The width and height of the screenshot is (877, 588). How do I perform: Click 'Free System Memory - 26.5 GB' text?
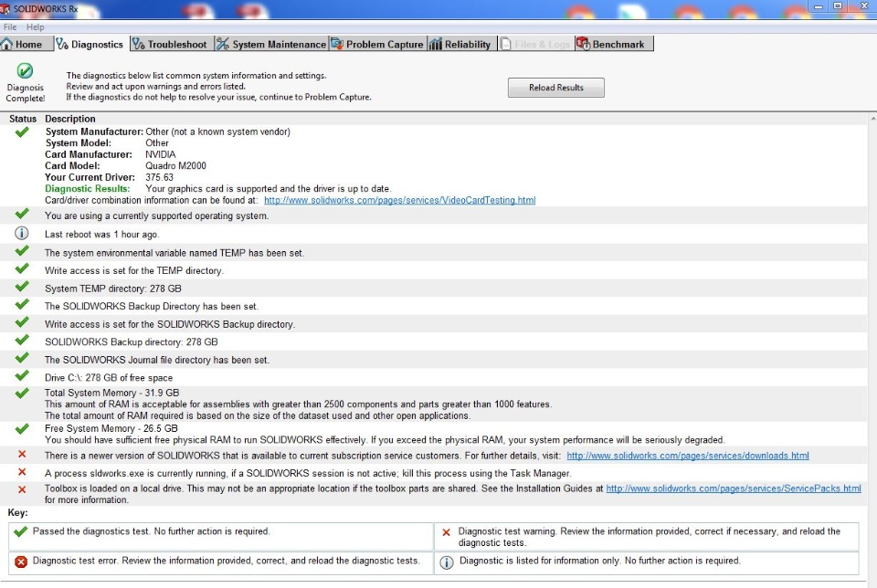click(111, 429)
